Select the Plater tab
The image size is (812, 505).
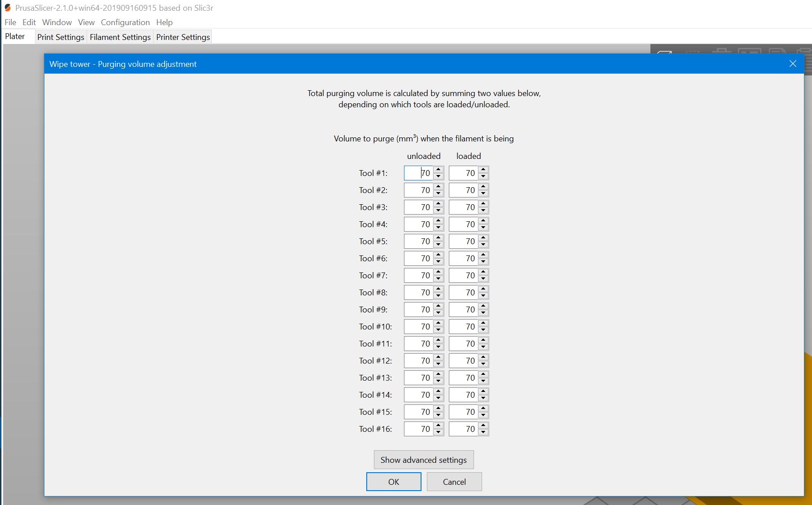point(15,36)
